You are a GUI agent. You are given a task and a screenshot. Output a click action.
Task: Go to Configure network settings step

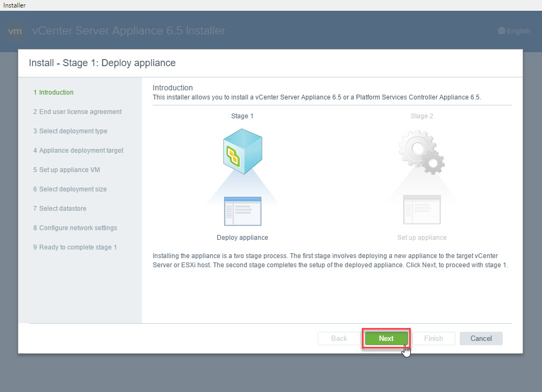75,228
